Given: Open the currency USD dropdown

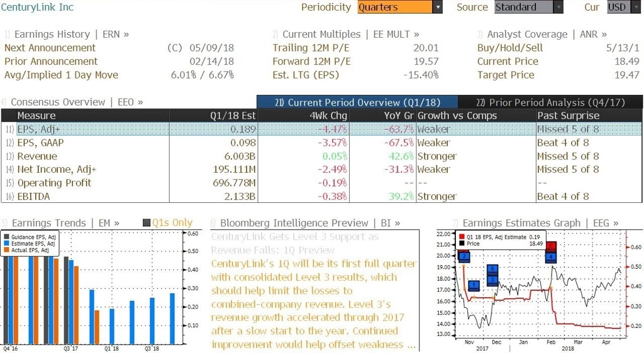Looking at the screenshot, I should [635, 7].
